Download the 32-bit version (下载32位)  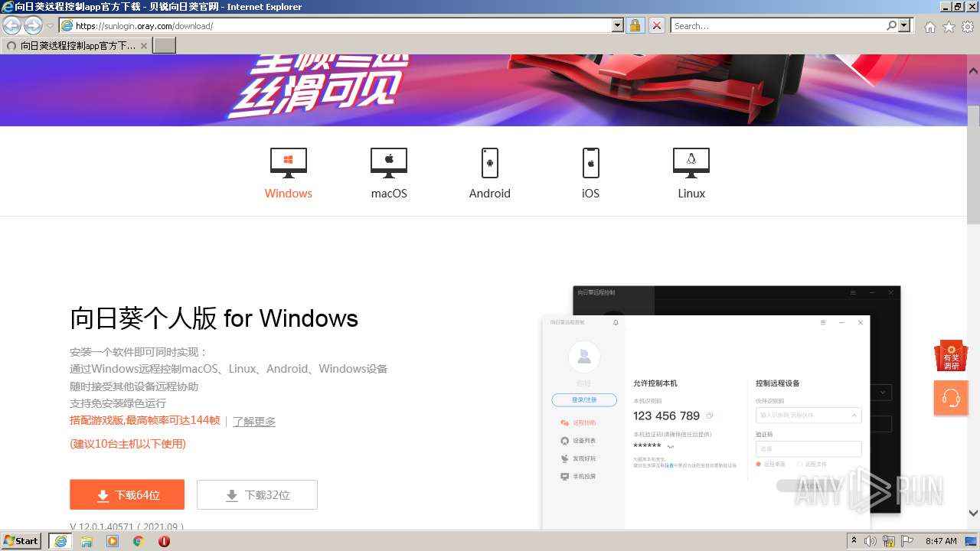257,494
